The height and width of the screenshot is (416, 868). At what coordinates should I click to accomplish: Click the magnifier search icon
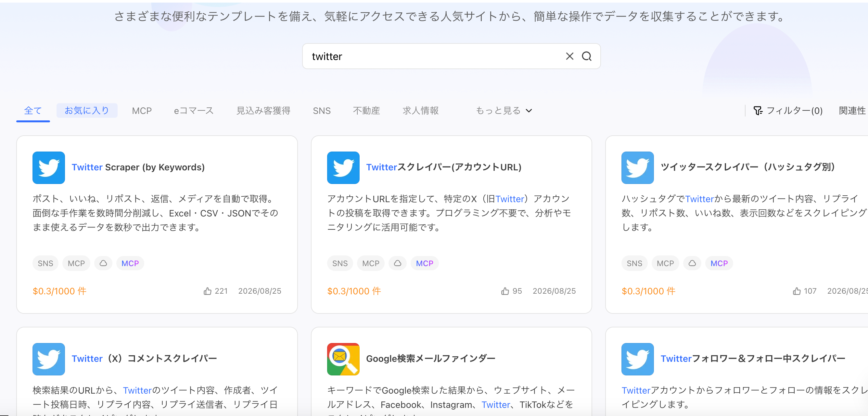coord(587,56)
